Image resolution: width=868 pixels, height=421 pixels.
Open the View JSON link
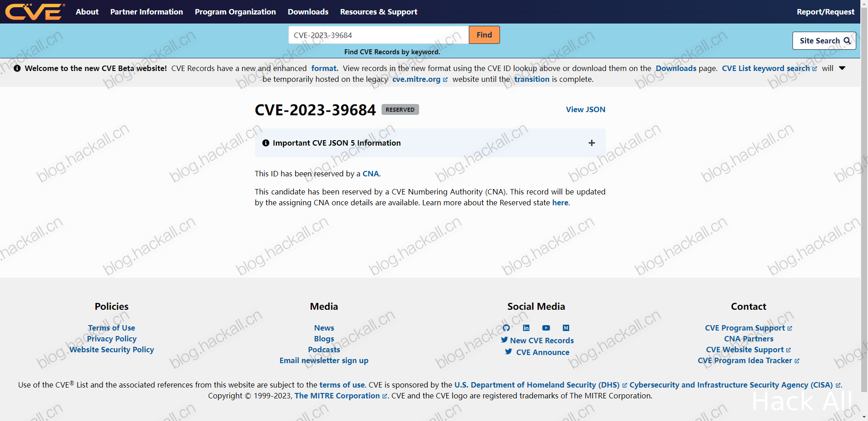coord(585,109)
